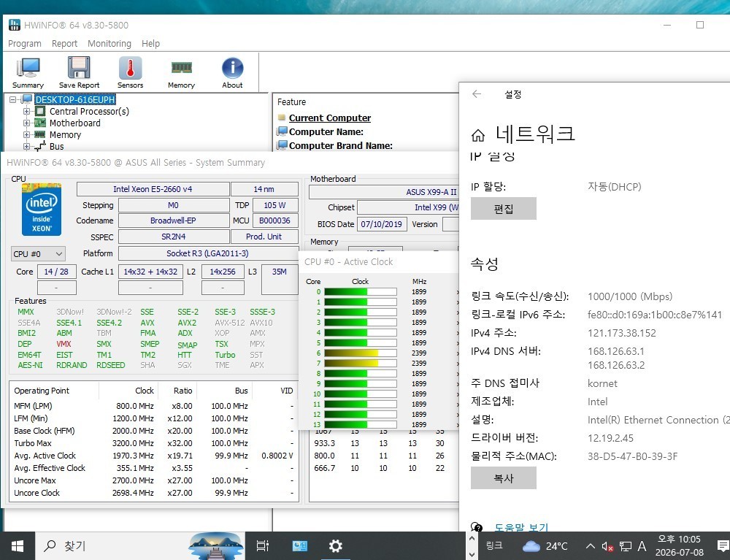Click the Core 0 clock bar
The image size is (730, 560).
pyautogui.click(x=361, y=292)
